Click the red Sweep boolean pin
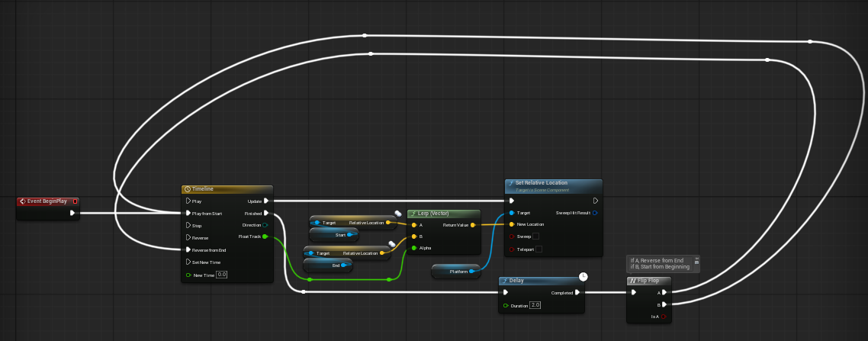The height and width of the screenshot is (341, 868). coord(511,236)
